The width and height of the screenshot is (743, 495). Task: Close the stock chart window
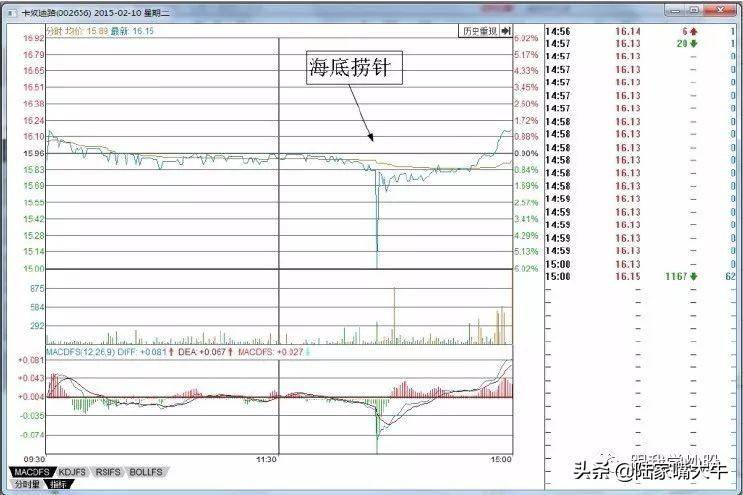(720, 10)
